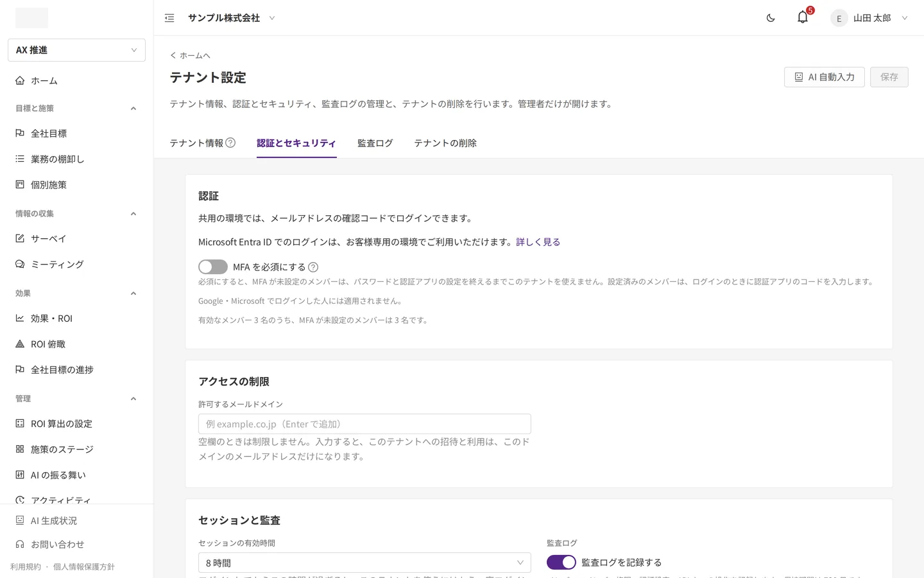Open AI の振る舞い page
The image size is (924, 578).
coord(76,475)
